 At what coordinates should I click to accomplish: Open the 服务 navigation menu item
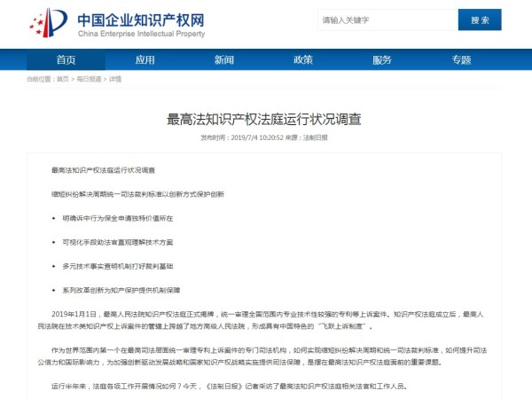pos(382,60)
